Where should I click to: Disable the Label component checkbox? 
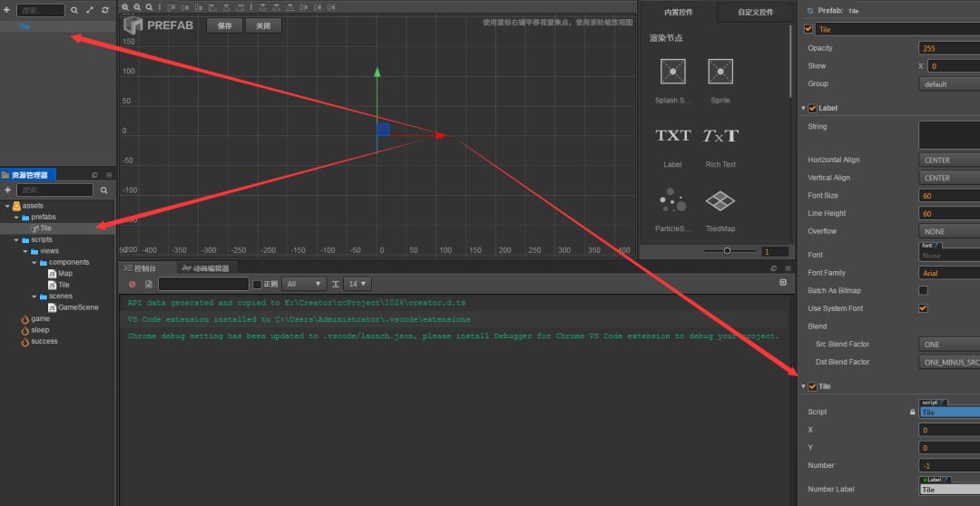[x=812, y=108]
